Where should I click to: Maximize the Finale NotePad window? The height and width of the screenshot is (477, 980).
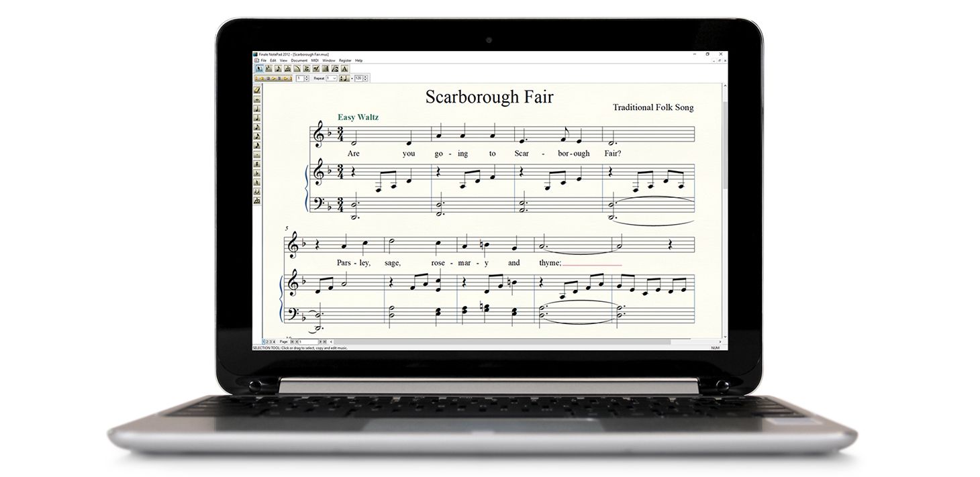(x=707, y=54)
